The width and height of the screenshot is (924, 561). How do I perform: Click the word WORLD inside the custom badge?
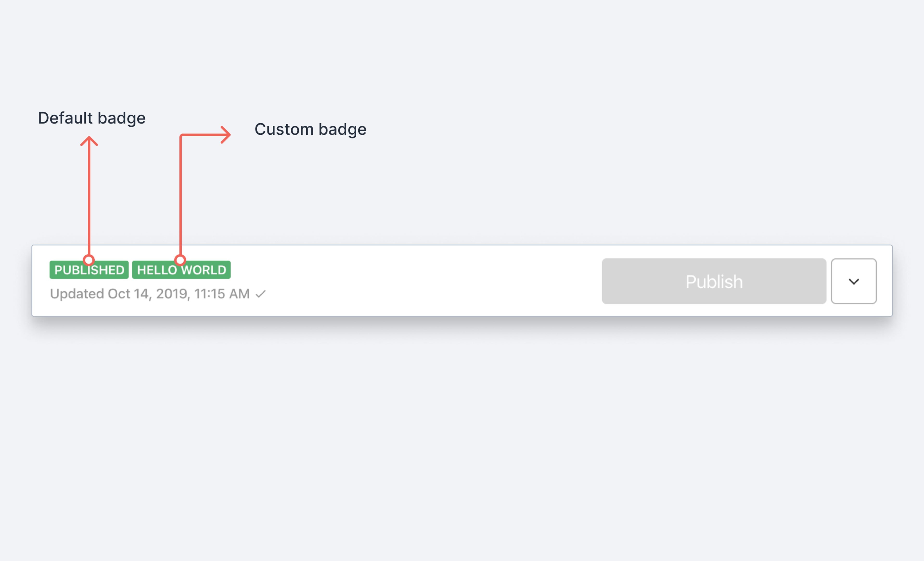tap(204, 270)
